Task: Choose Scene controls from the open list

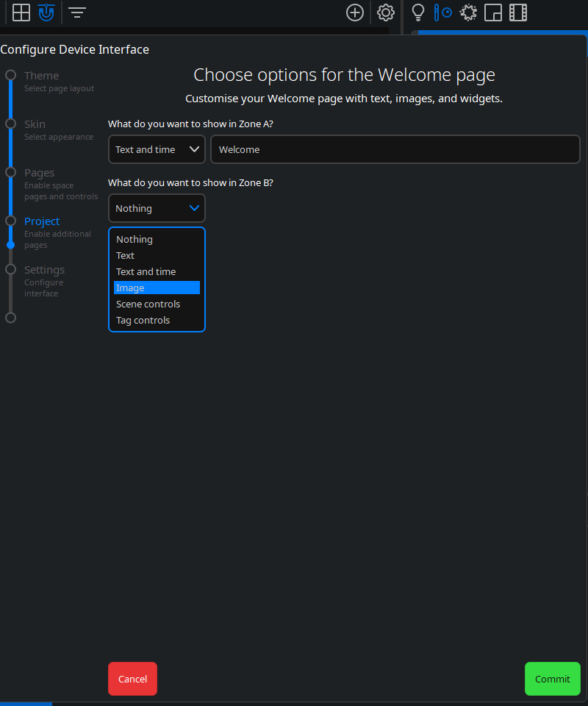Action: (148, 304)
